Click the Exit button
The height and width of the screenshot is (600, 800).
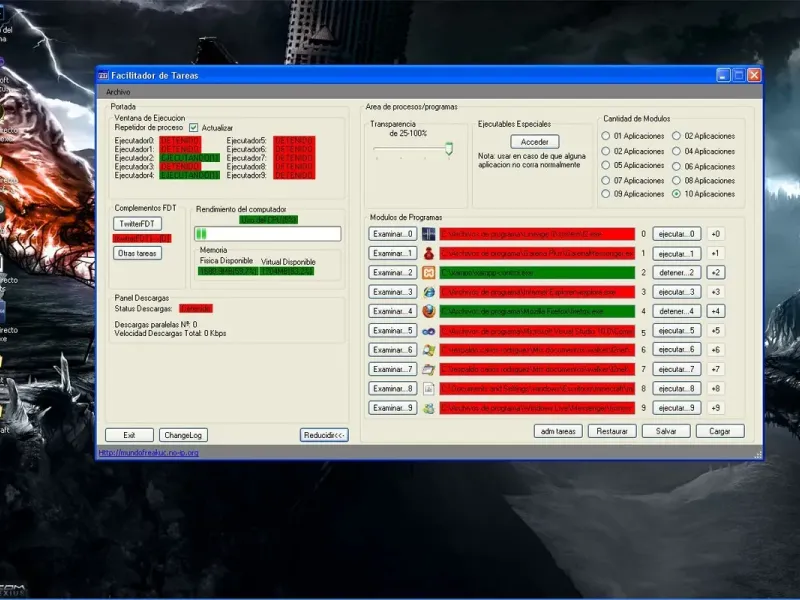pos(129,435)
